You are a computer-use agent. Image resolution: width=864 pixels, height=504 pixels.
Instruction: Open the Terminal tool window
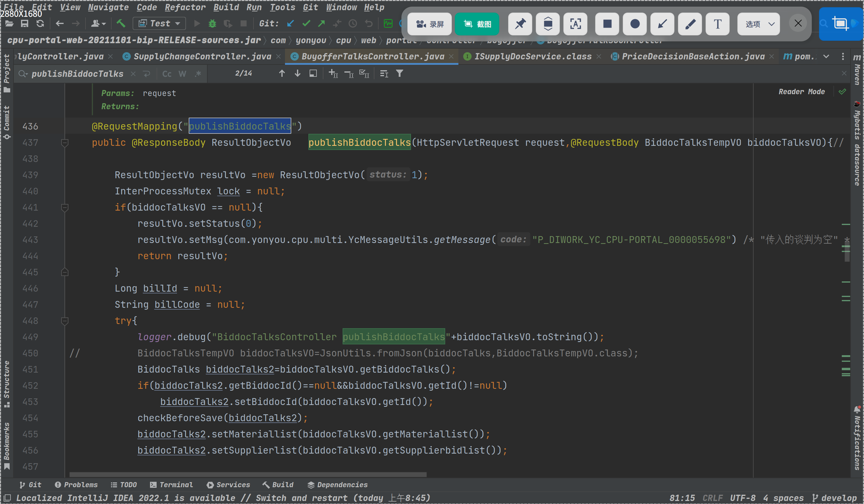click(171, 484)
